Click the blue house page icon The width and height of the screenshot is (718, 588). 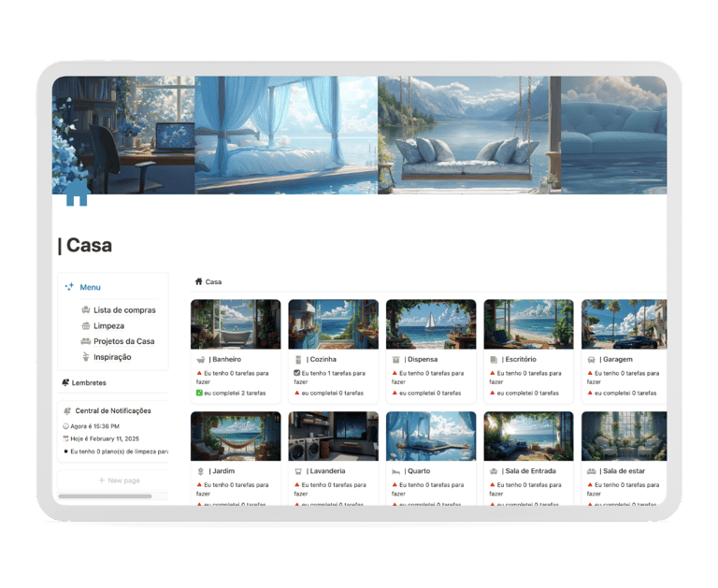point(77,192)
